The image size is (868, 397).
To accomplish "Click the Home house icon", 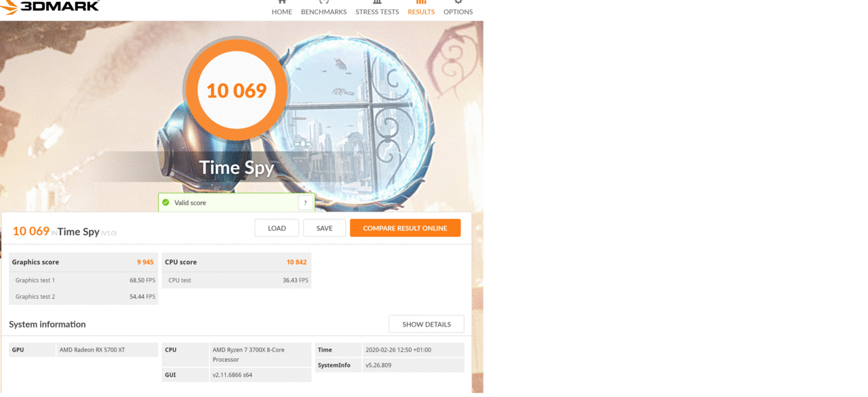I will pyautogui.click(x=282, y=2).
